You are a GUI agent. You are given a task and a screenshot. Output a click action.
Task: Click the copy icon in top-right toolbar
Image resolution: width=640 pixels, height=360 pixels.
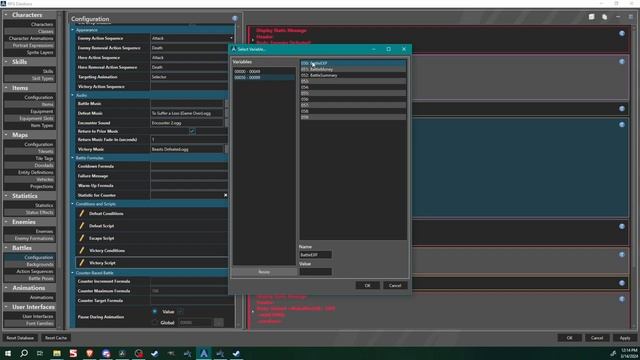point(604,17)
